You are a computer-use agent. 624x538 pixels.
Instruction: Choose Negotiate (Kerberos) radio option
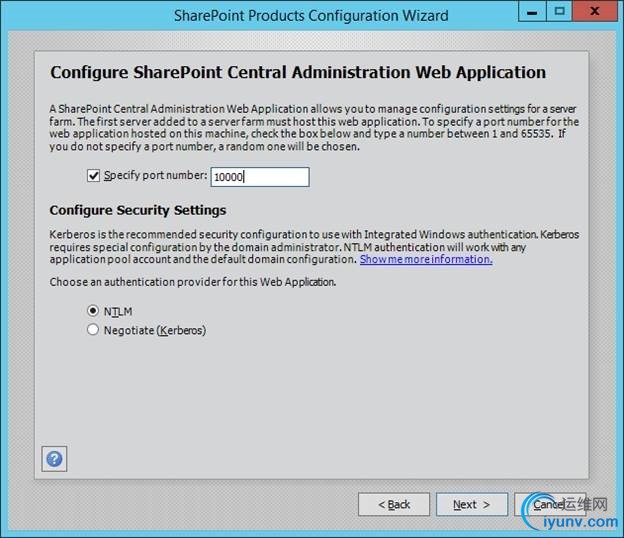(x=93, y=329)
